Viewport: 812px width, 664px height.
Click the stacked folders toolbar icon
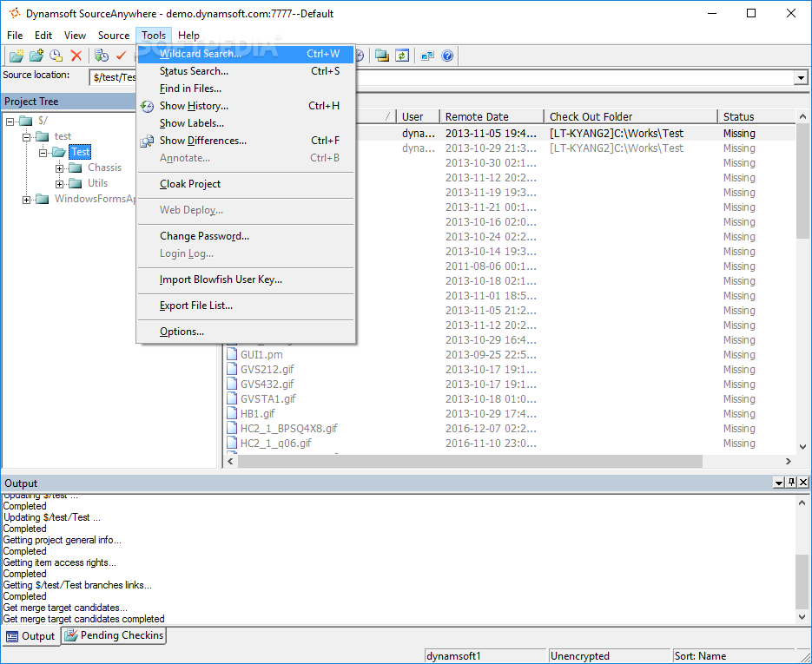coord(382,56)
